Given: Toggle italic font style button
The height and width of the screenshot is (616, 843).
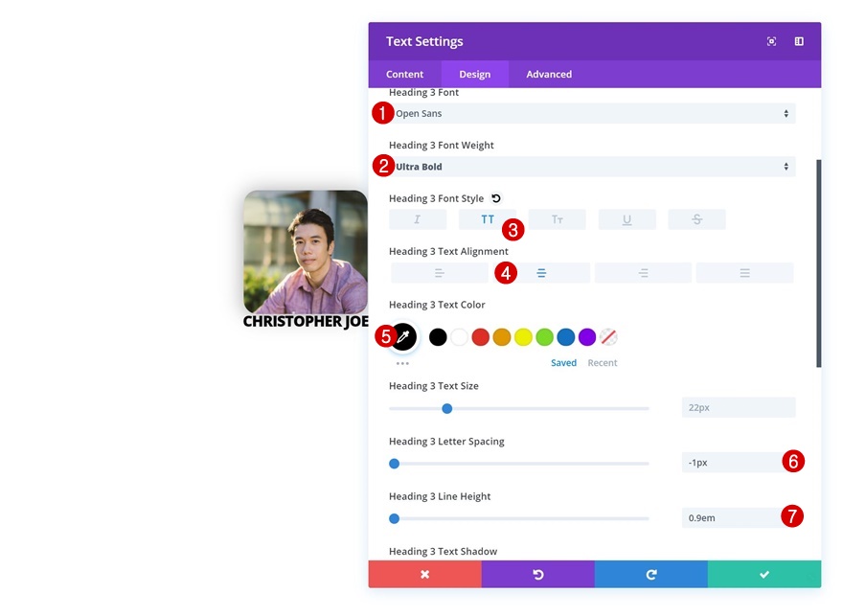Looking at the screenshot, I should [x=418, y=219].
